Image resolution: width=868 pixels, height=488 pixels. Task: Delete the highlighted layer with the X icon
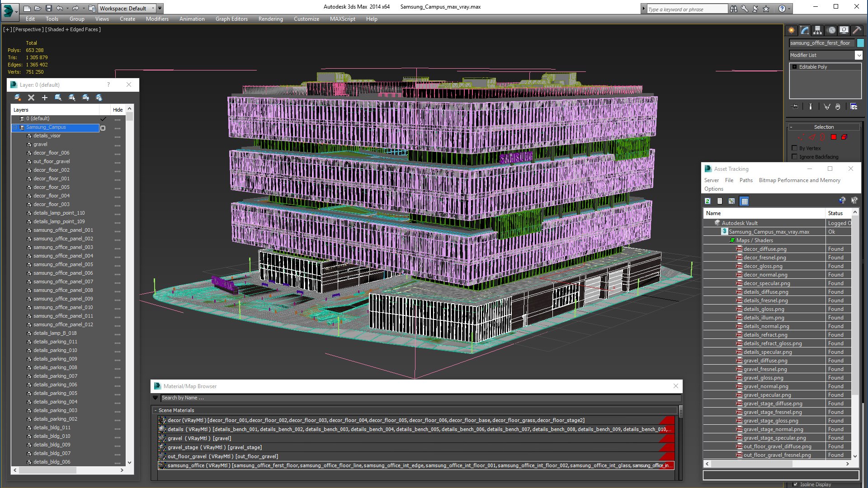tap(31, 98)
